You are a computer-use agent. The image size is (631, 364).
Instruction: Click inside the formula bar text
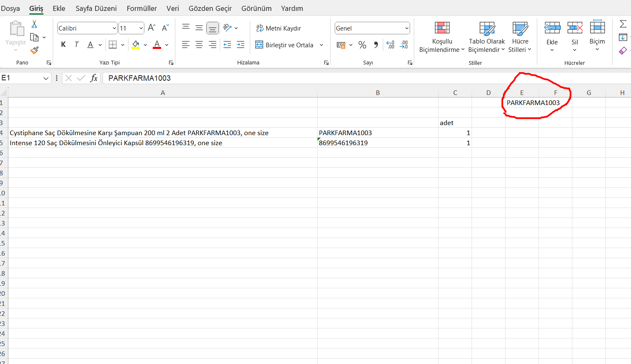[x=140, y=78]
